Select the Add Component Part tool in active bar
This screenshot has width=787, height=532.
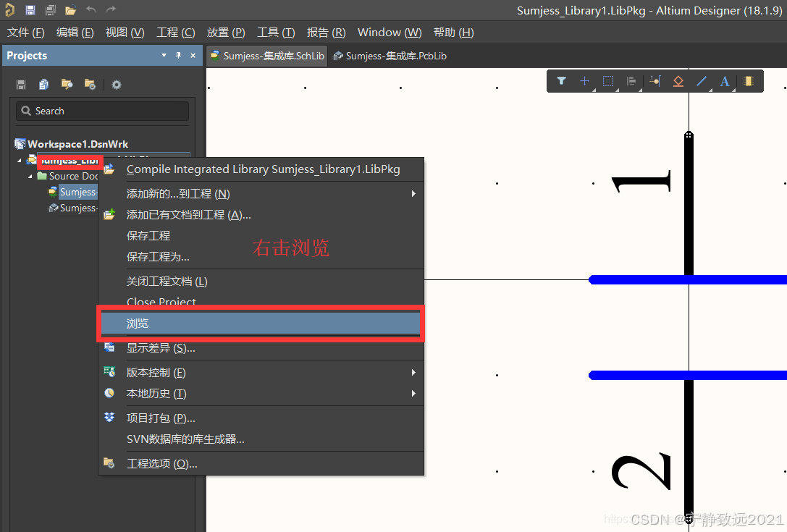point(749,81)
